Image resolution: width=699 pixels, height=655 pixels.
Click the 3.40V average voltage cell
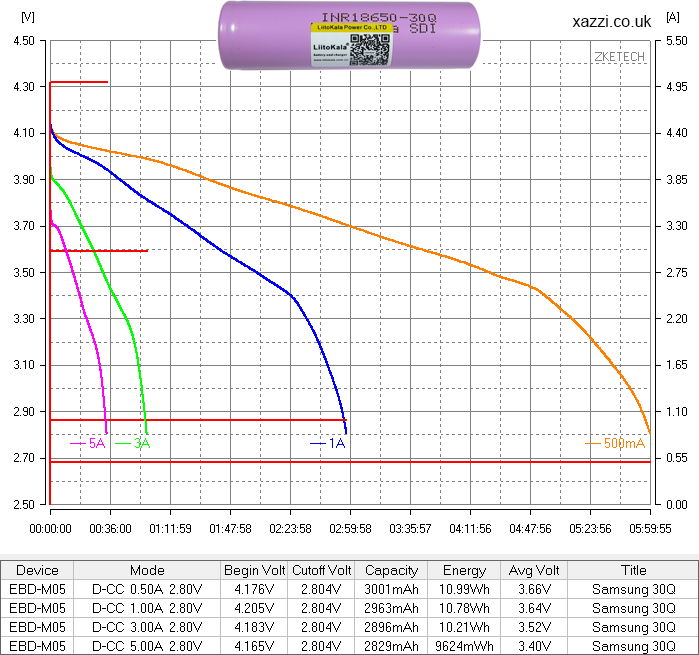(x=534, y=646)
